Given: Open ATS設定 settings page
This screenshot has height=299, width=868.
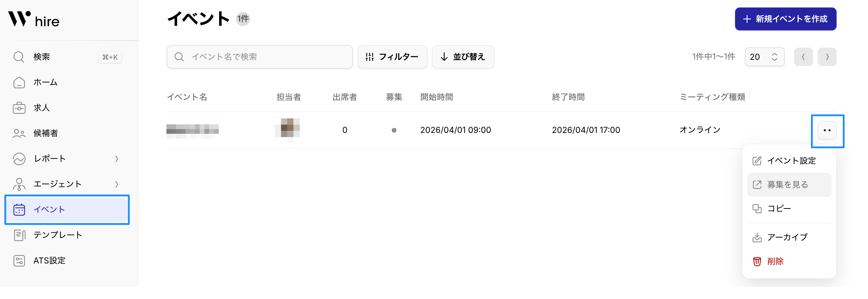Looking at the screenshot, I should point(49,261).
